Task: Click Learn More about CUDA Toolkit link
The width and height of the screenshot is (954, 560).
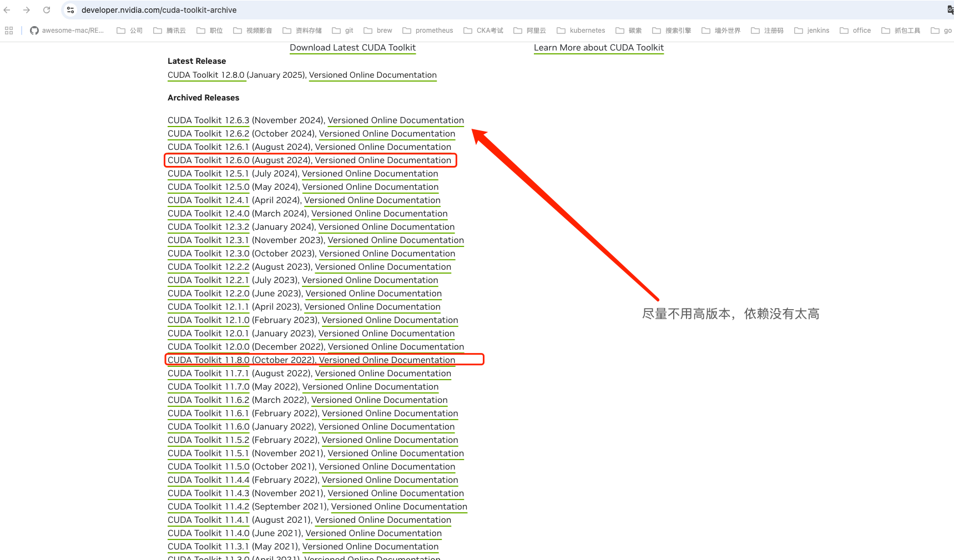Action: pyautogui.click(x=599, y=48)
